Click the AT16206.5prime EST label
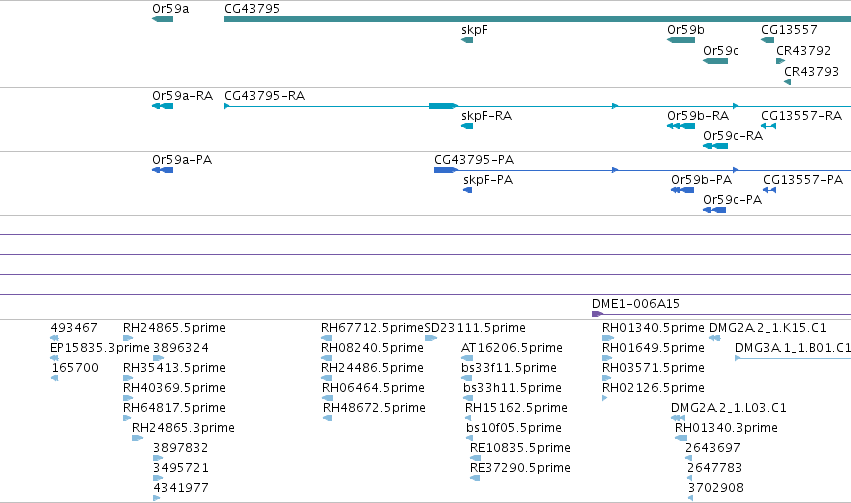 512,348
